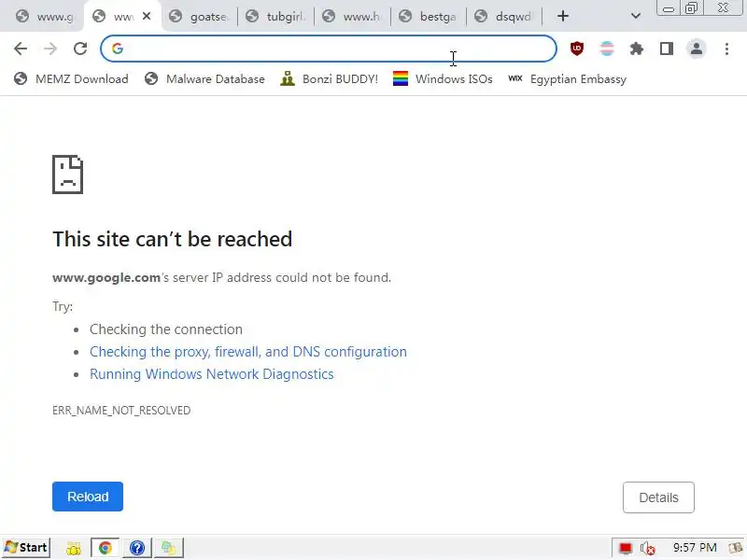Click the sad page error icon

pos(67,175)
